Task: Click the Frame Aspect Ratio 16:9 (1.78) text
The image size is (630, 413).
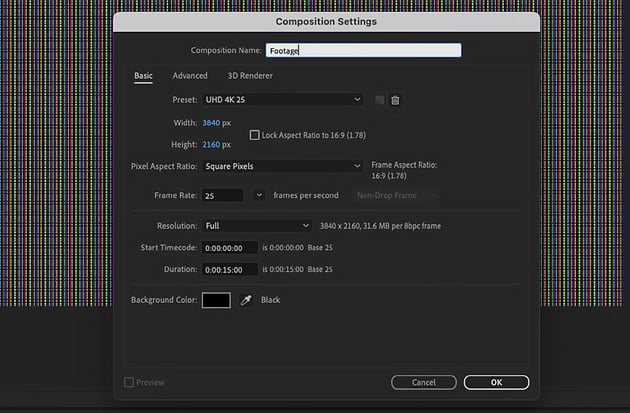Action: [x=389, y=176]
